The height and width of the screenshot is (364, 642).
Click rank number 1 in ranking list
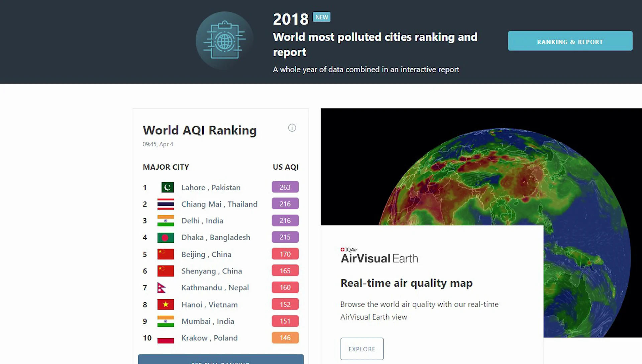coord(145,188)
